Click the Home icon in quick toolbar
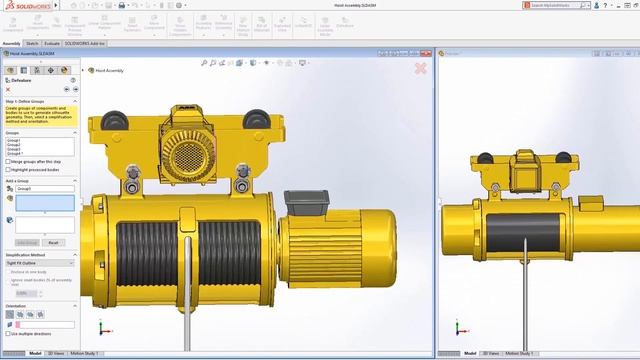This screenshot has width=640, height=360. tap(73, 5)
